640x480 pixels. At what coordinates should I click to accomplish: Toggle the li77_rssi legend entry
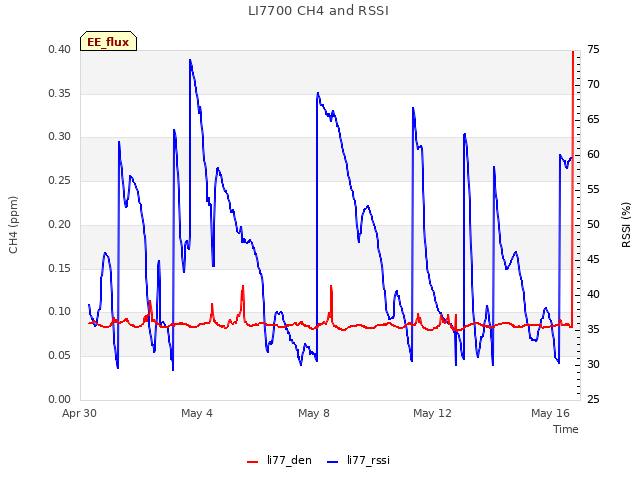click(358, 460)
